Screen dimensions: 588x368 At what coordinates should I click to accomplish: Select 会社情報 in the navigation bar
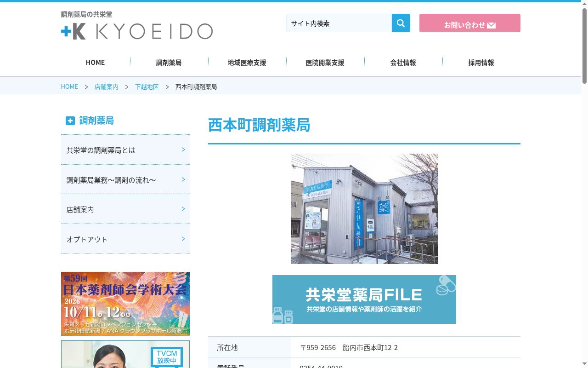point(403,62)
